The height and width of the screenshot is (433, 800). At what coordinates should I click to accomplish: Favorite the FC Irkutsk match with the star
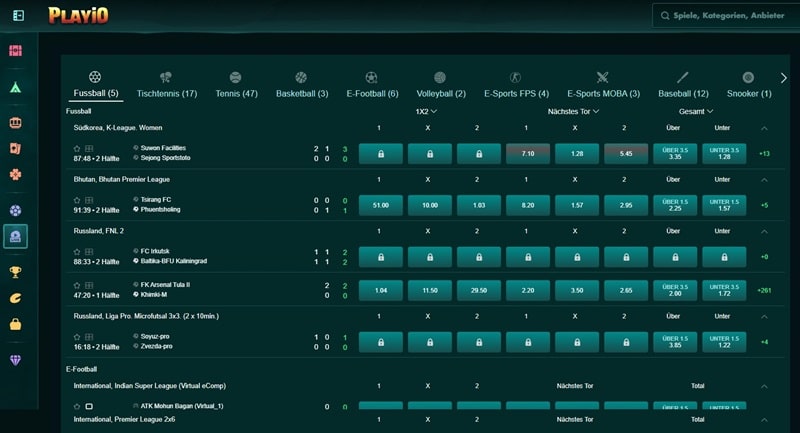77,251
